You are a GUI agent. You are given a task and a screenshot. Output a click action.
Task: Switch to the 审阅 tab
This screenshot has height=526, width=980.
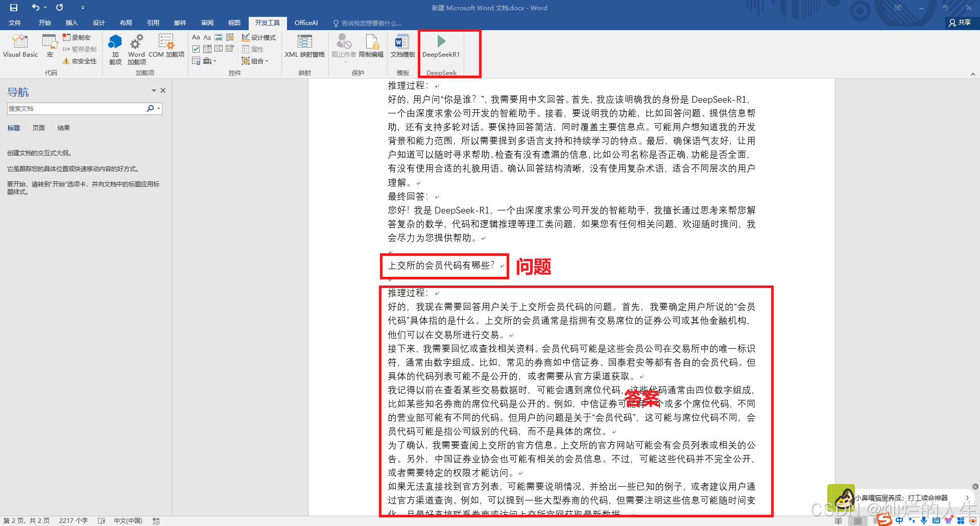(207, 23)
